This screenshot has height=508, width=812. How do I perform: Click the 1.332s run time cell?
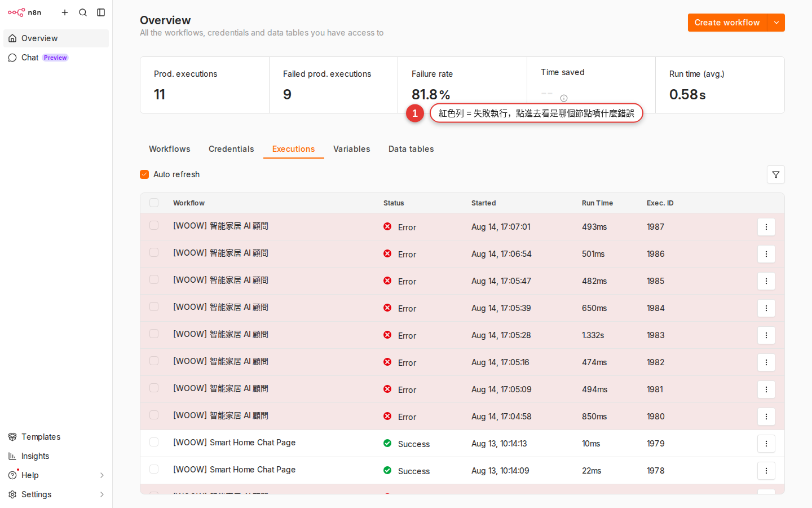click(x=593, y=335)
